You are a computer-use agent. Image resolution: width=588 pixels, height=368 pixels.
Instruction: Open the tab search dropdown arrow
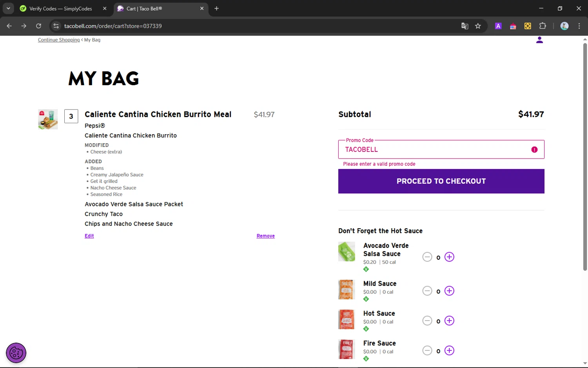pos(8,8)
